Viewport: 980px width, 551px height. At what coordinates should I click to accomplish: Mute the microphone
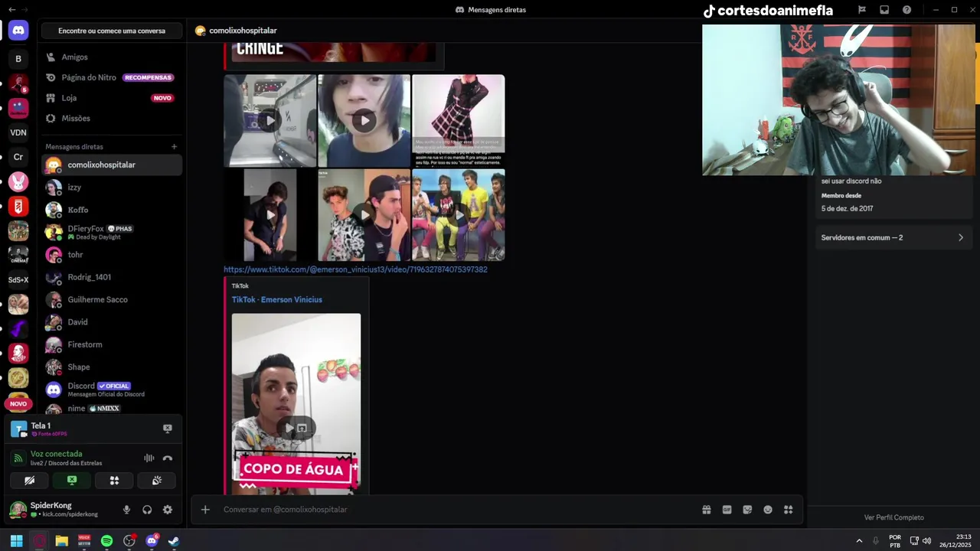127,510
